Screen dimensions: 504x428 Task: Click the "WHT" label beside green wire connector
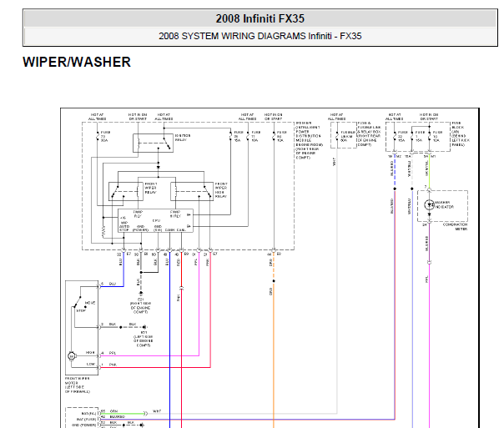[157, 411]
